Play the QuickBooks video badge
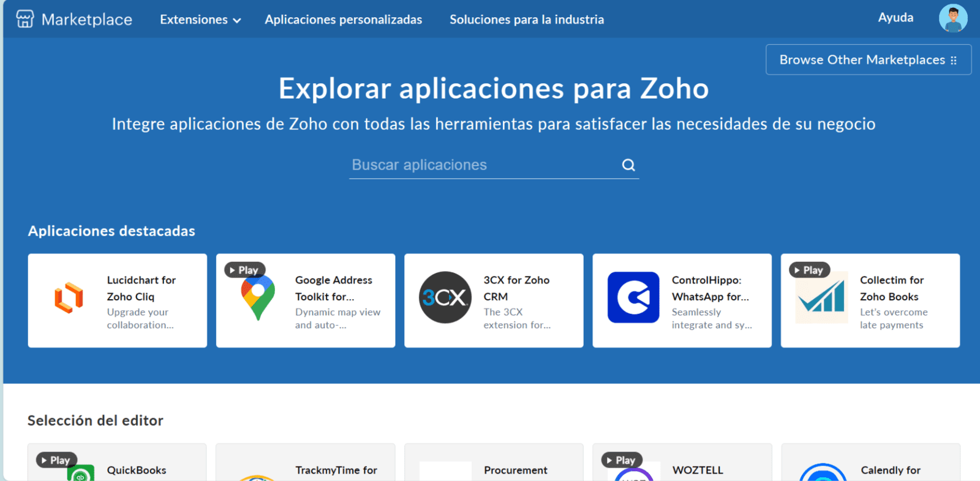980x481 pixels. pos(56,460)
